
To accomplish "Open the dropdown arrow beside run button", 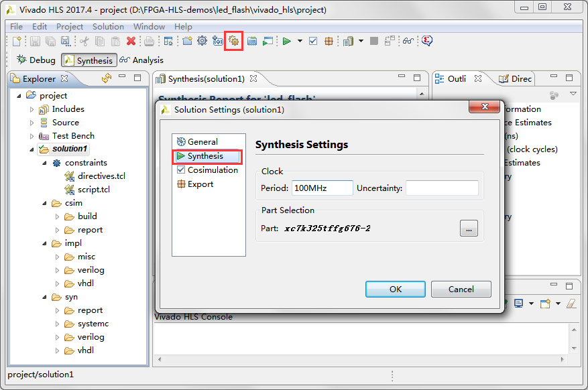I will [x=300, y=41].
